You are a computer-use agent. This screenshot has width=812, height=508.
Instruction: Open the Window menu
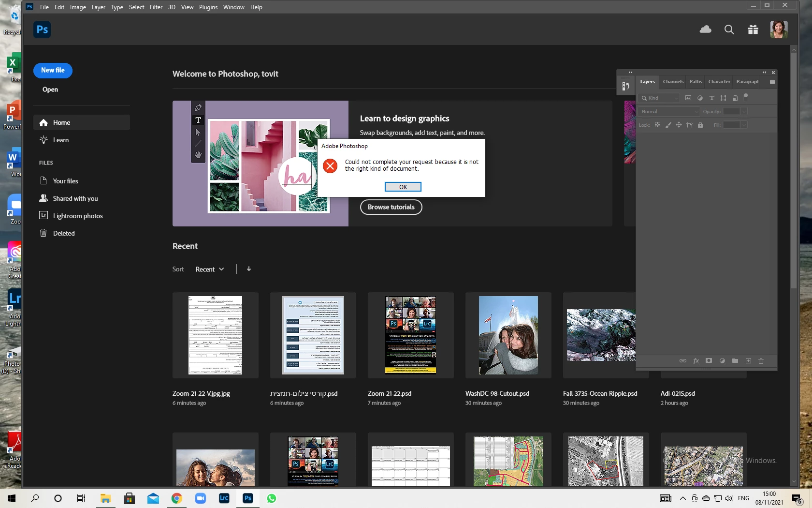(x=234, y=7)
